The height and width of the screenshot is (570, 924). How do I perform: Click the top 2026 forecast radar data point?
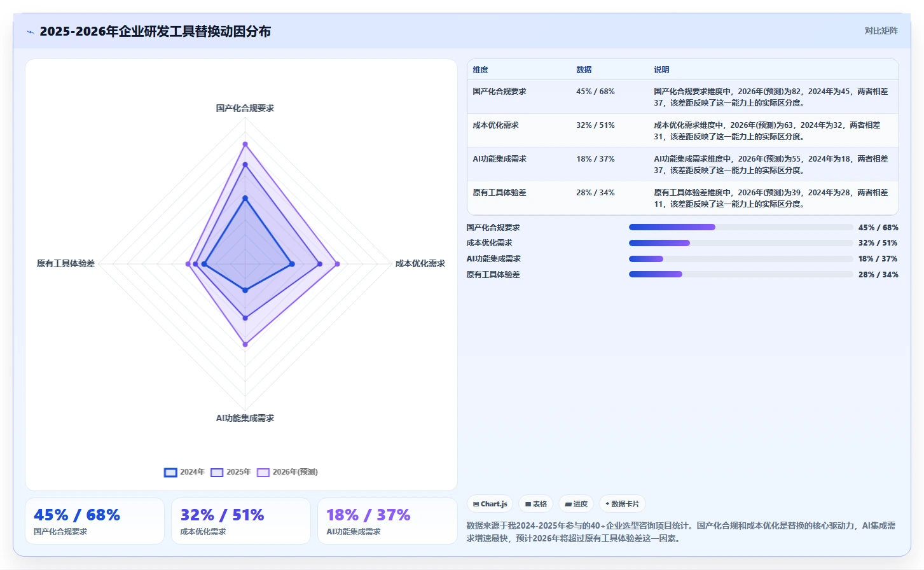[x=245, y=144]
